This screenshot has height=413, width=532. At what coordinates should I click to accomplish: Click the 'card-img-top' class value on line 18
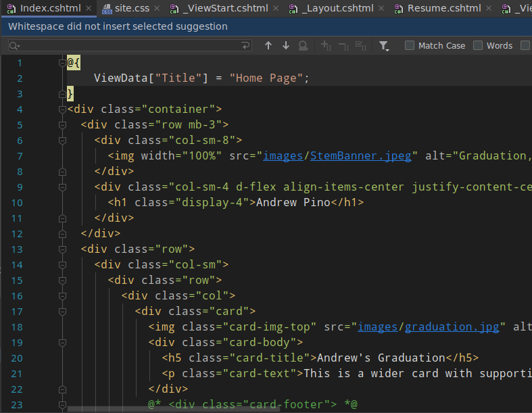click(270, 326)
